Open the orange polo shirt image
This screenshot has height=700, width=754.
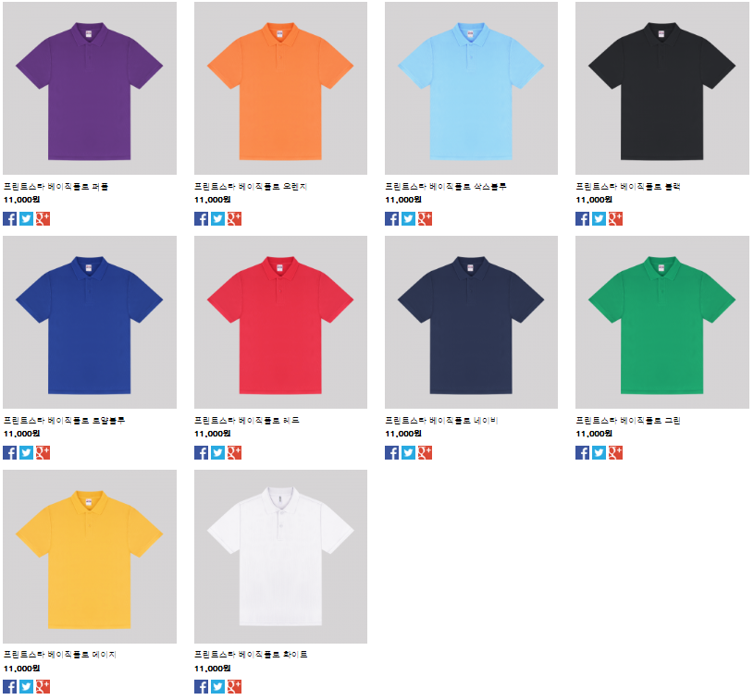pos(280,88)
